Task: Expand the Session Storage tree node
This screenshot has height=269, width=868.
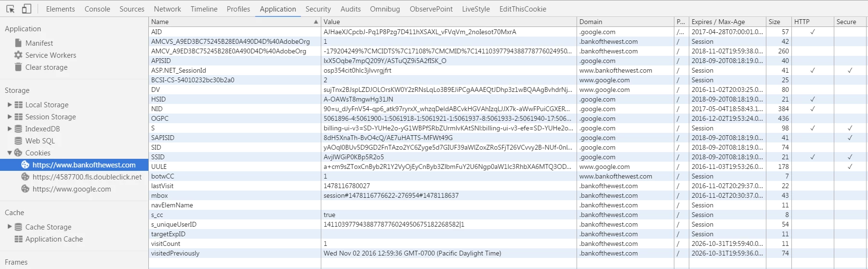Action: (x=10, y=116)
